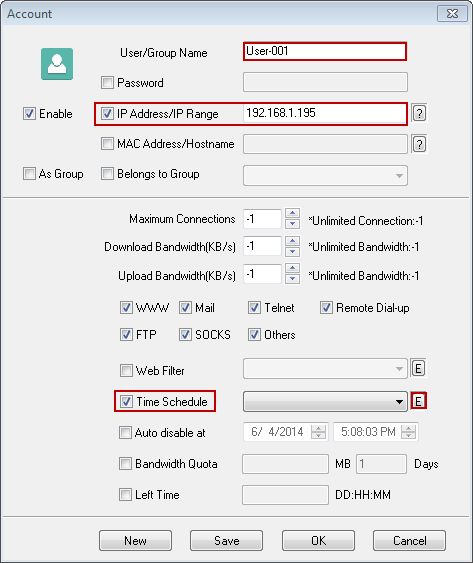Click the New button
The image size is (473, 563).
[x=135, y=540]
